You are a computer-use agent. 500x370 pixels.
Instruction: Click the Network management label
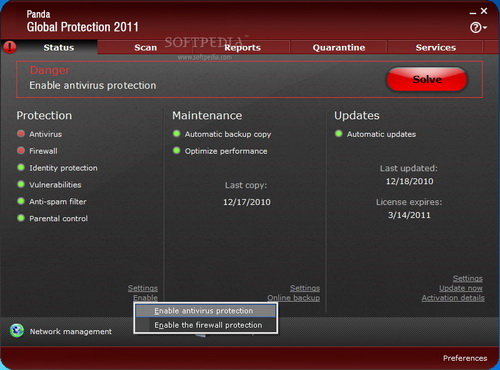point(71,331)
